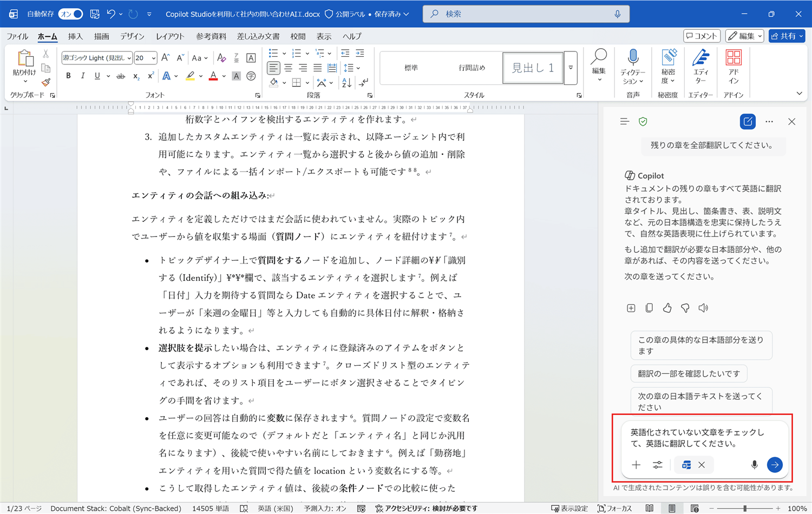812x514 pixels.
Task: Apply red font color
Action: point(213,76)
